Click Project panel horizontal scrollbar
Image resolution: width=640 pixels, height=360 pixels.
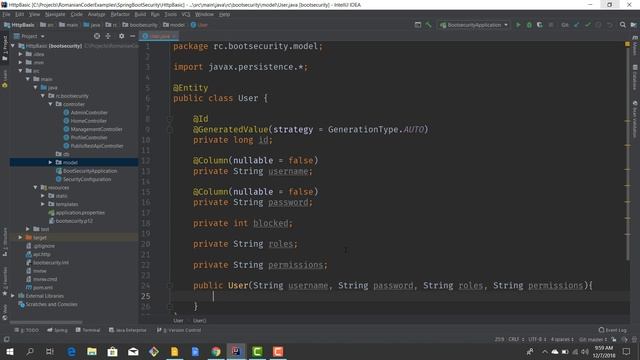pos(46,322)
